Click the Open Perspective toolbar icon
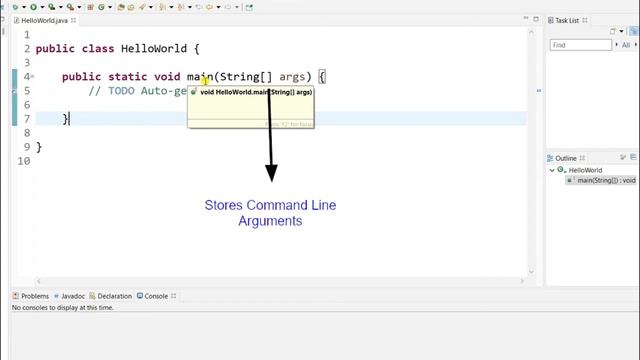 pos(249,7)
